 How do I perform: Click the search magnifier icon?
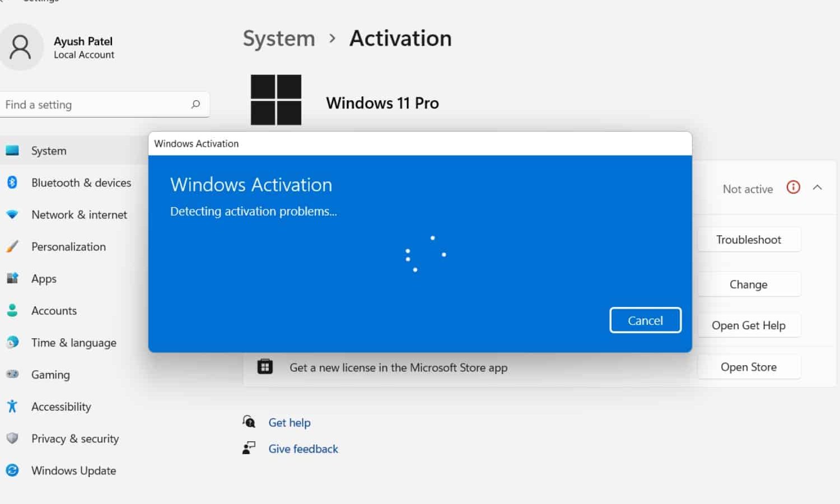tap(195, 104)
